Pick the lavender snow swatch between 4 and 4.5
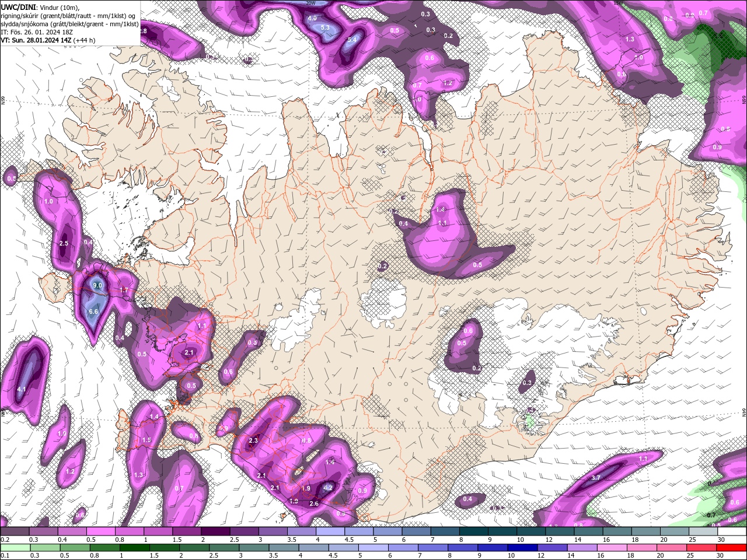The width and height of the screenshot is (747, 560). (330, 531)
